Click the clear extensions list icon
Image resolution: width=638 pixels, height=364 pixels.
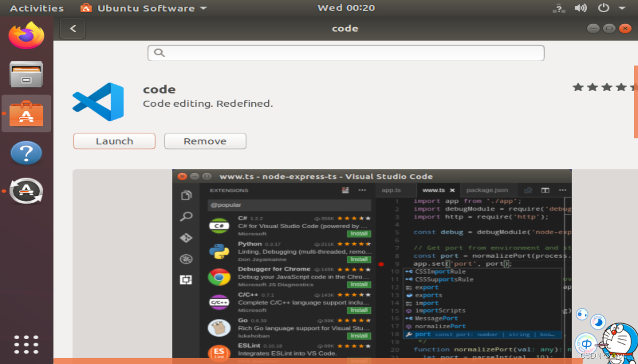tap(345, 190)
